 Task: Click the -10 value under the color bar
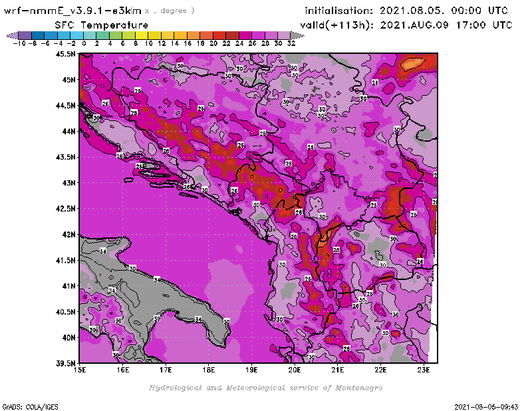coord(19,43)
